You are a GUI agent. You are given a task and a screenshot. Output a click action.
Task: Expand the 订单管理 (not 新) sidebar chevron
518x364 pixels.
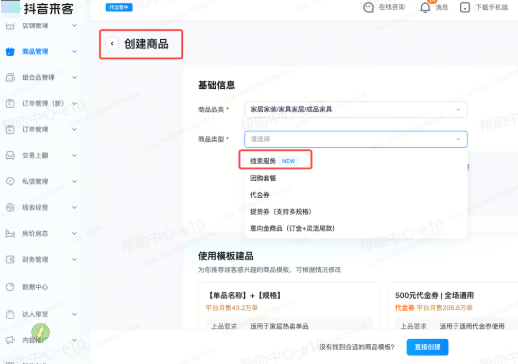74,129
